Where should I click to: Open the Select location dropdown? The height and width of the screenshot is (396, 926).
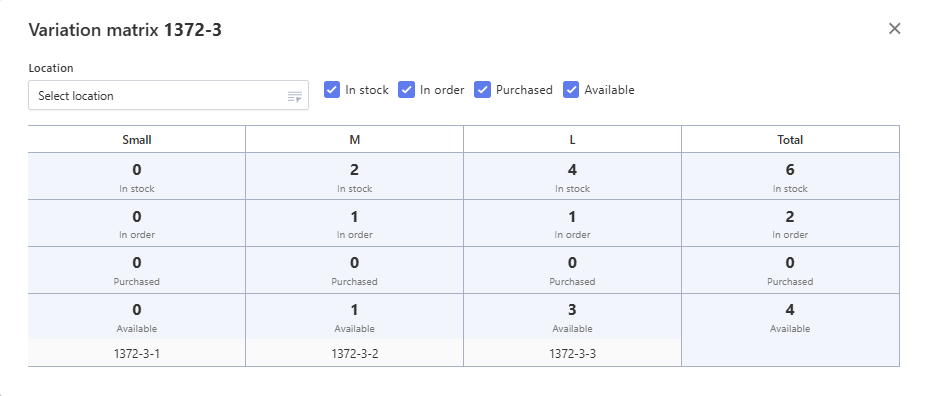[168, 96]
